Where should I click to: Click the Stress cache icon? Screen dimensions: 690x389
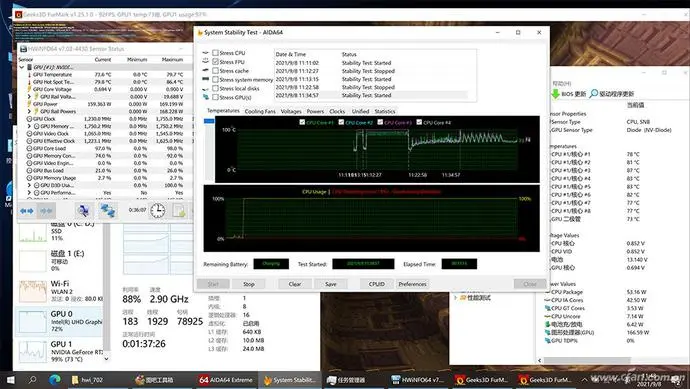tap(206, 70)
